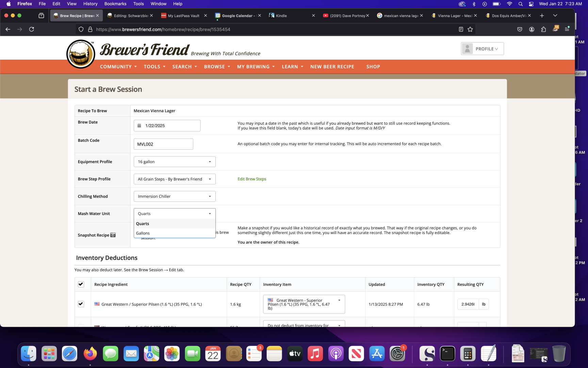Launch Safari from the dock
Screen dimensions: 588x368
(69, 354)
